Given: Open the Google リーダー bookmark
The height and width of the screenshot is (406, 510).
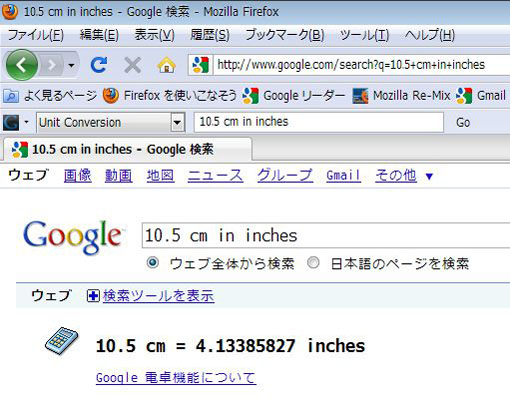Looking at the screenshot, I should (x=294, y=96).
